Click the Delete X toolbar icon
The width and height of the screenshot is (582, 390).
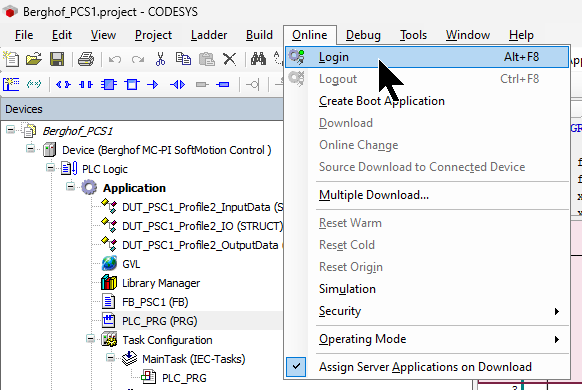coord(229,59)
